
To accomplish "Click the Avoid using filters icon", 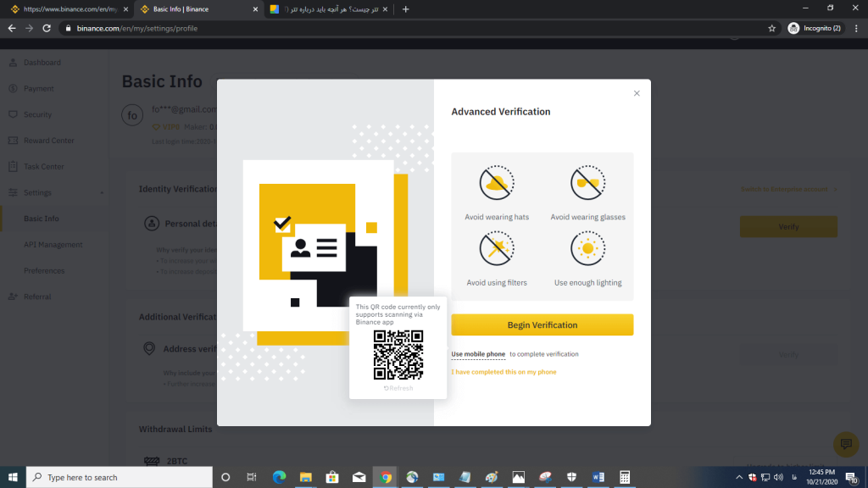I will tap(497, 248).
